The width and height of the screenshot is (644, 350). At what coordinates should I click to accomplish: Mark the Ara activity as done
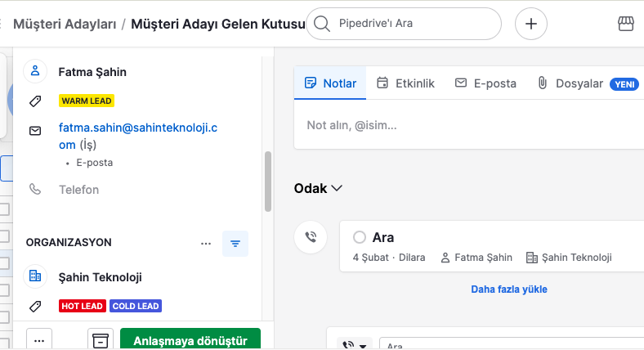(359, 237)
